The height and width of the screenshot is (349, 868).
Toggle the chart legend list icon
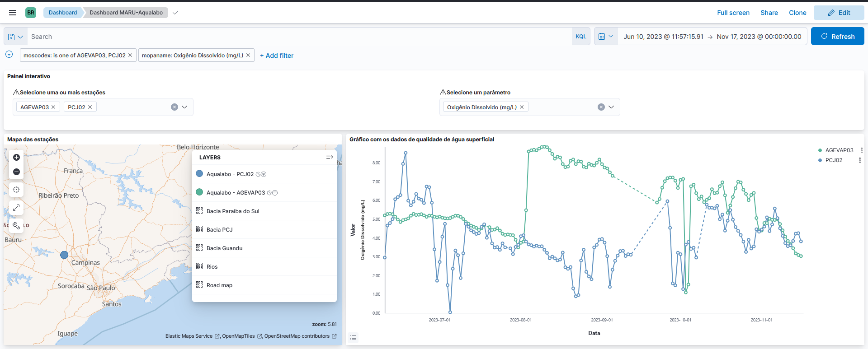[353, 338]
